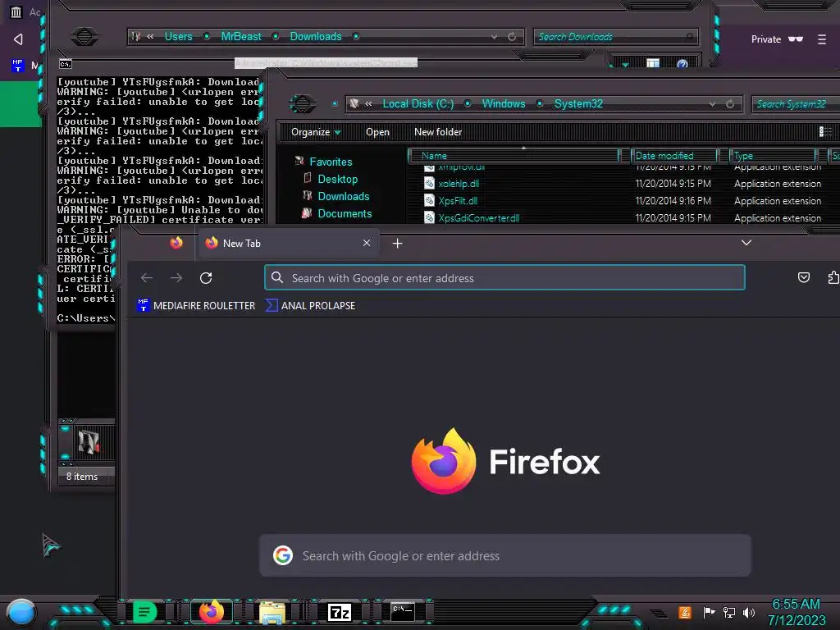Click Users breadcrumb in Downloads window
This screenshot has width=840, height=630.
[178, 36]
